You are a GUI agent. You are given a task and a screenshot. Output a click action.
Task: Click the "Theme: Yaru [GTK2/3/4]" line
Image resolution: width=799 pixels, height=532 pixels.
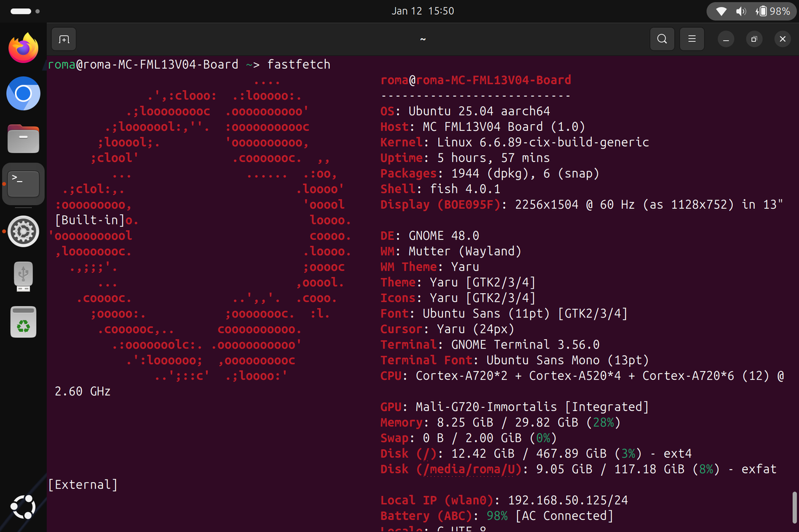(458, 283)
